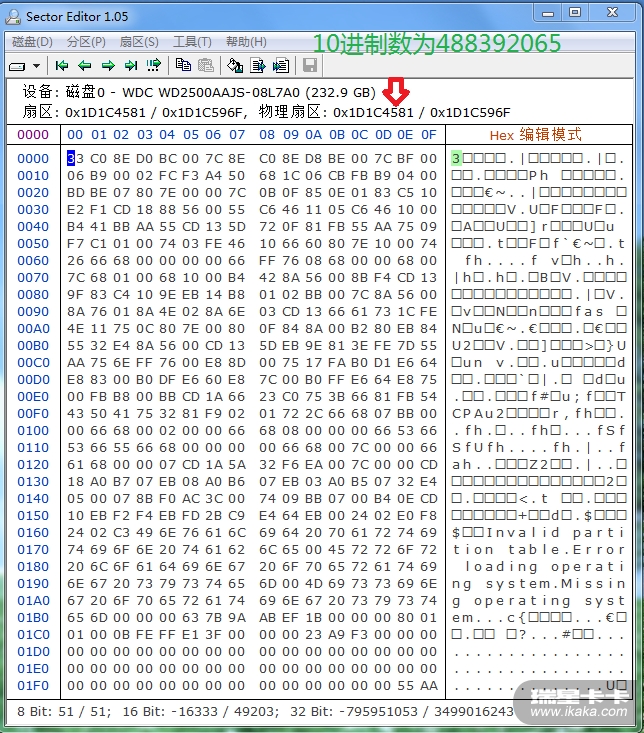The width and height of the screenshot is (644, 733).
Task: Maximize the Sector Editor window
Action: (x=575, y=13)
